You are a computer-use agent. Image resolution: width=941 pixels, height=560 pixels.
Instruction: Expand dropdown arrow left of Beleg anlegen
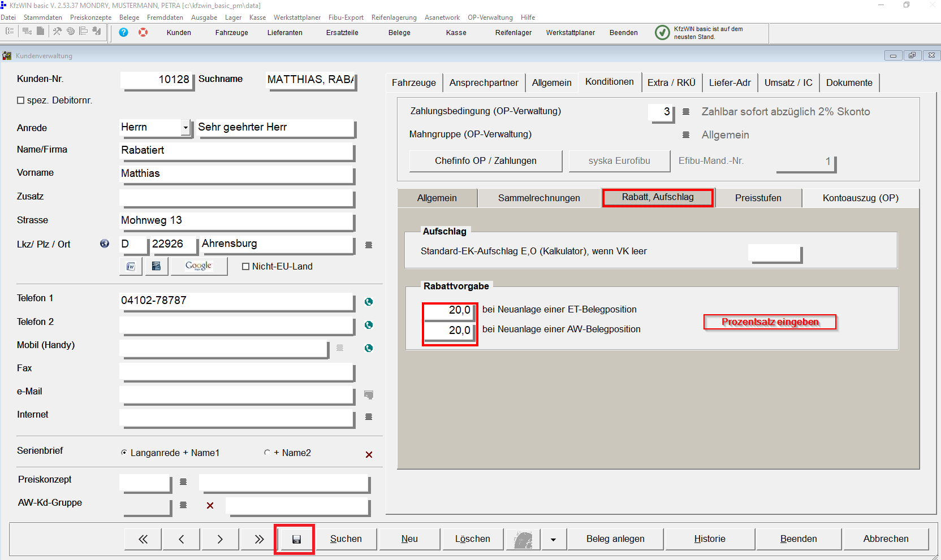(x=553, y=540)
